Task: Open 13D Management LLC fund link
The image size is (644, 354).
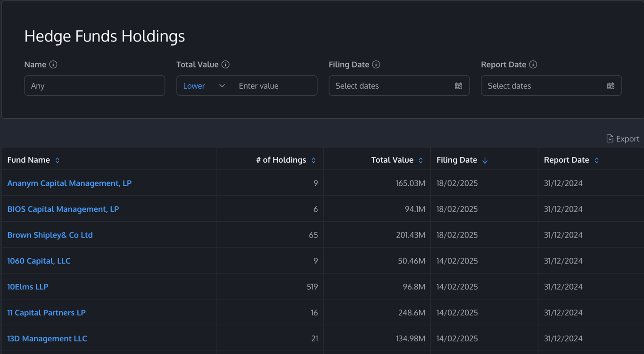Action: click(47, 338)
